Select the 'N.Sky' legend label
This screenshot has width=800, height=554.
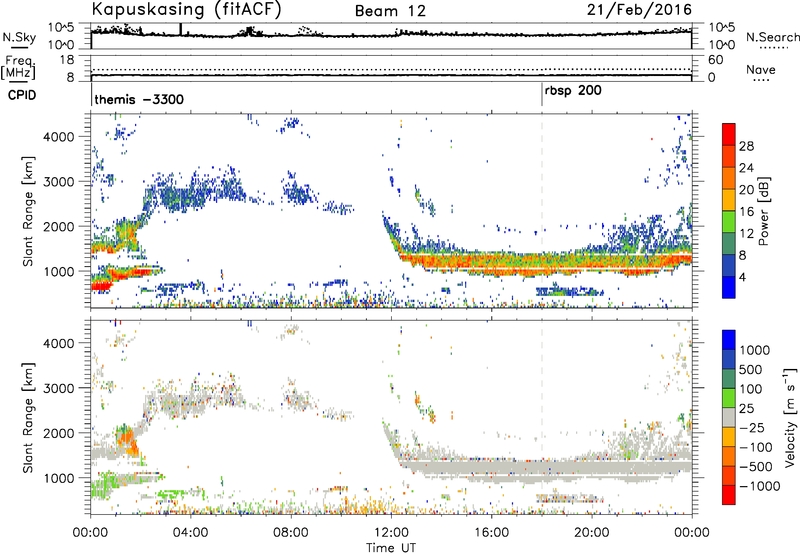click(19, 37)
